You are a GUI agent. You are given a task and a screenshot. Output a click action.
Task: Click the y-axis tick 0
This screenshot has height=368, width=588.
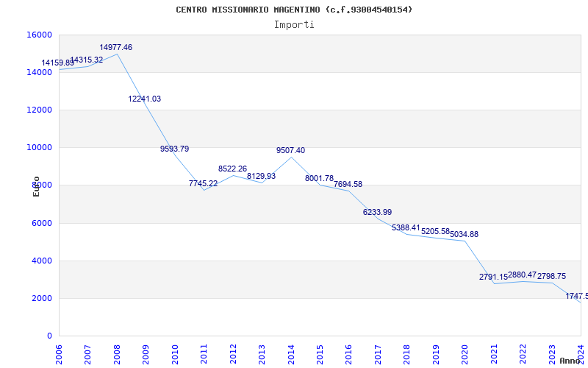point(49,336)
